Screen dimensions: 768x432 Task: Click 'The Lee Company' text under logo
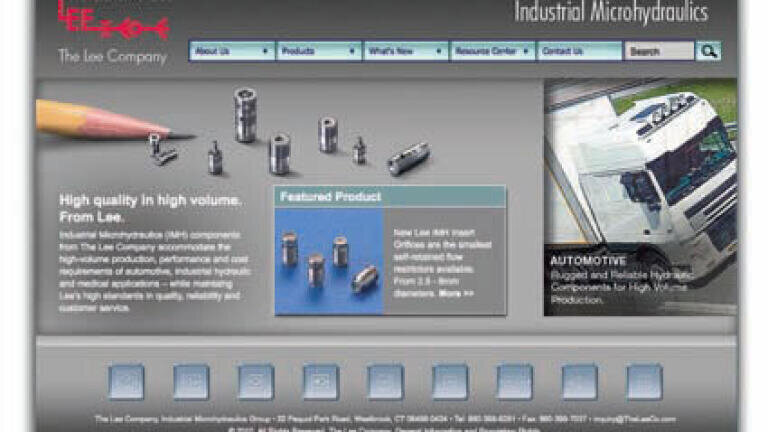113,57
